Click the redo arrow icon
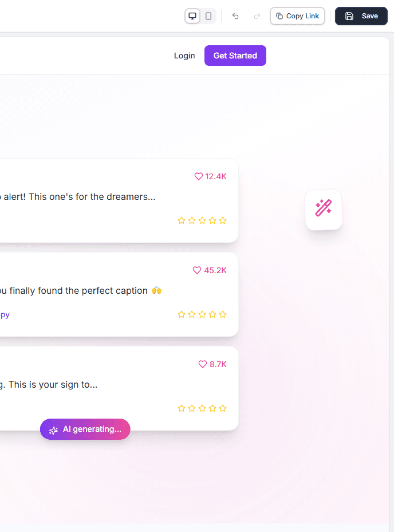Screen dimensions: 394x532 [x=257, y=16]
